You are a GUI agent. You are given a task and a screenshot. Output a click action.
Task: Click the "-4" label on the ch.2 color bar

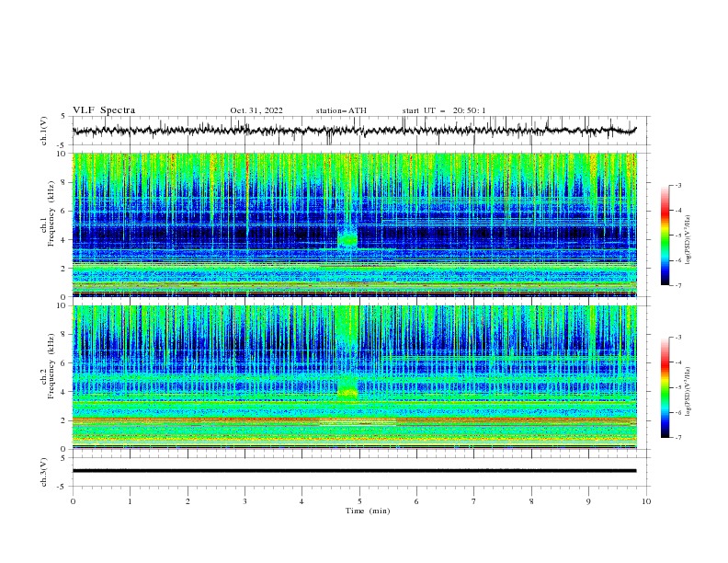pos(677,362)
